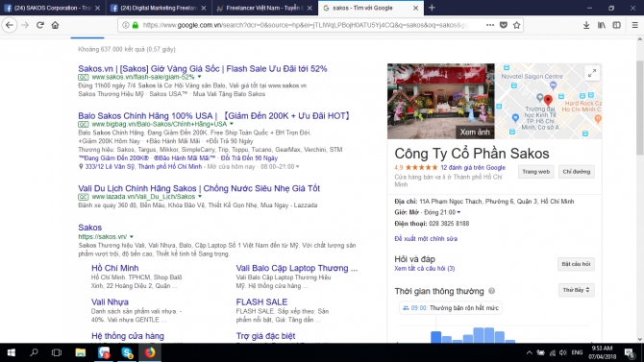Open the Hồ Chí Minh sitelink
The height and width of the screenshot is (362, 644).
click(x=115, y=268)
